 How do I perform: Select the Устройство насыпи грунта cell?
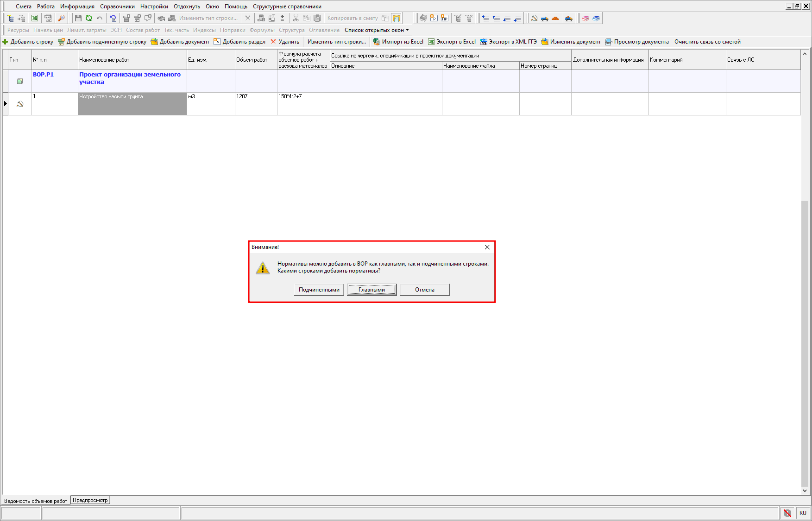132,103
